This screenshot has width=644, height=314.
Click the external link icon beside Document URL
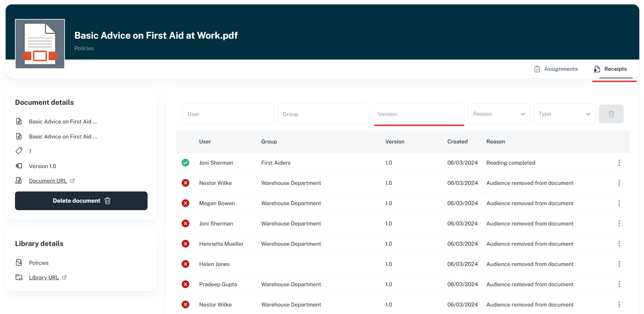click(72, 181)
